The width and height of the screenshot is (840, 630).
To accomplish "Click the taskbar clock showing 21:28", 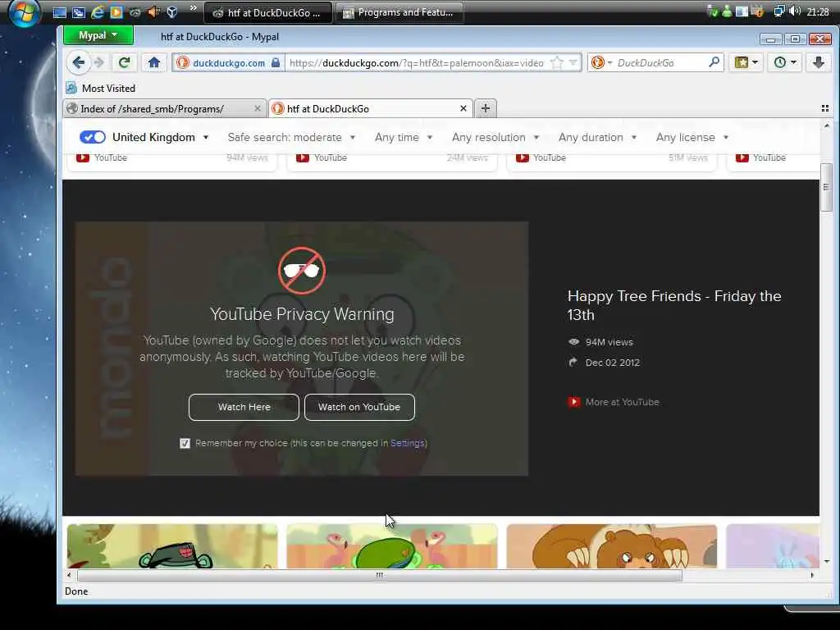I will (x=818, y=11).
